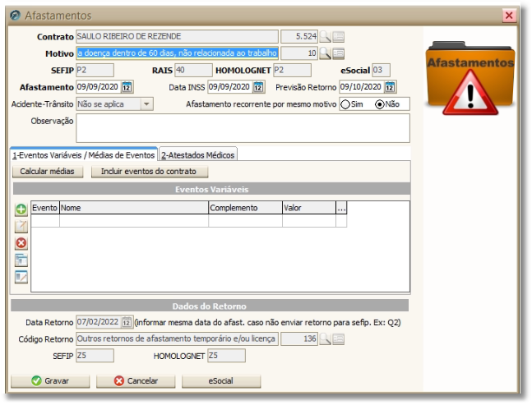Click Incluir eventos do contrato button

pos(150,172)
